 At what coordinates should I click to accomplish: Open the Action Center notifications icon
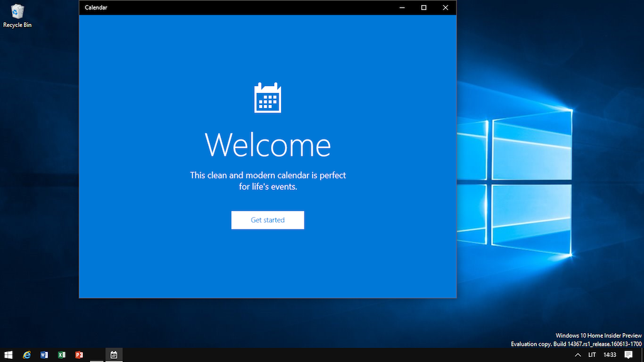628,355
